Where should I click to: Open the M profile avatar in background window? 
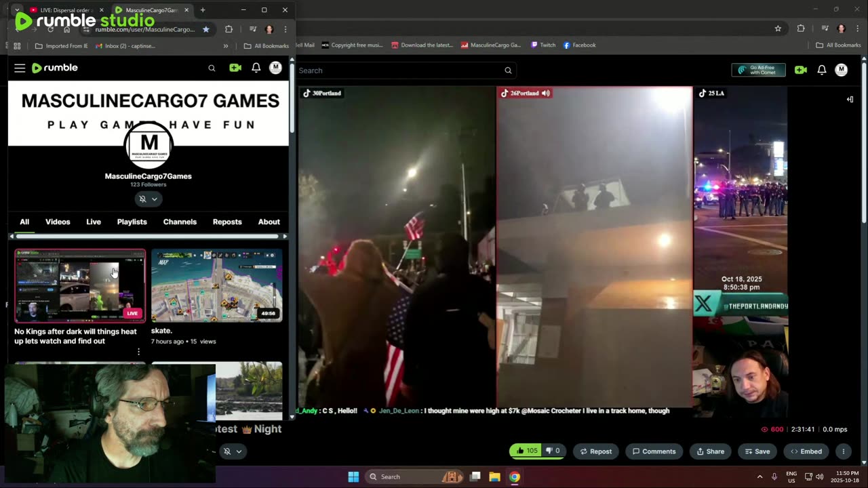841,70
